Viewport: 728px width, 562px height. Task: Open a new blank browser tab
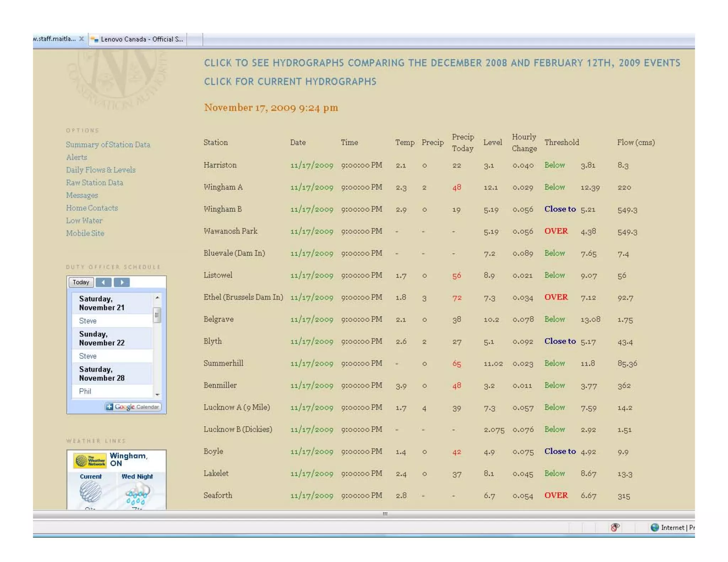195,39
